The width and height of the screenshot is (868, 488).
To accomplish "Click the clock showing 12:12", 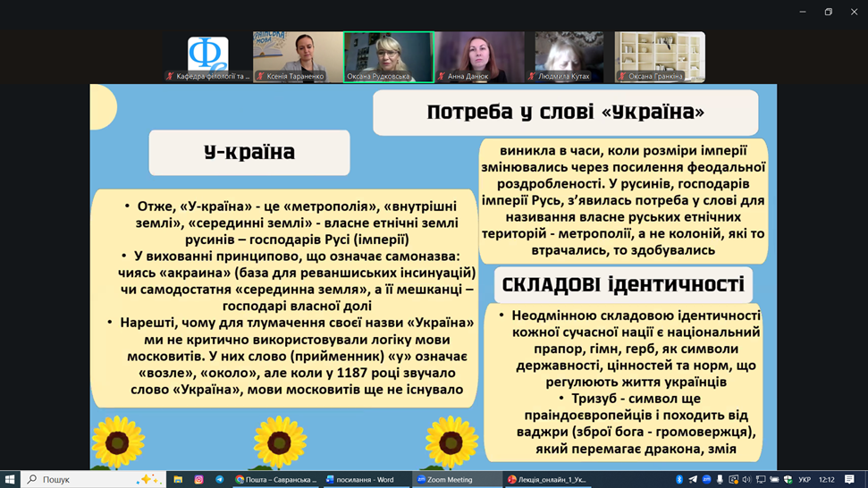I will coord(827,480).
